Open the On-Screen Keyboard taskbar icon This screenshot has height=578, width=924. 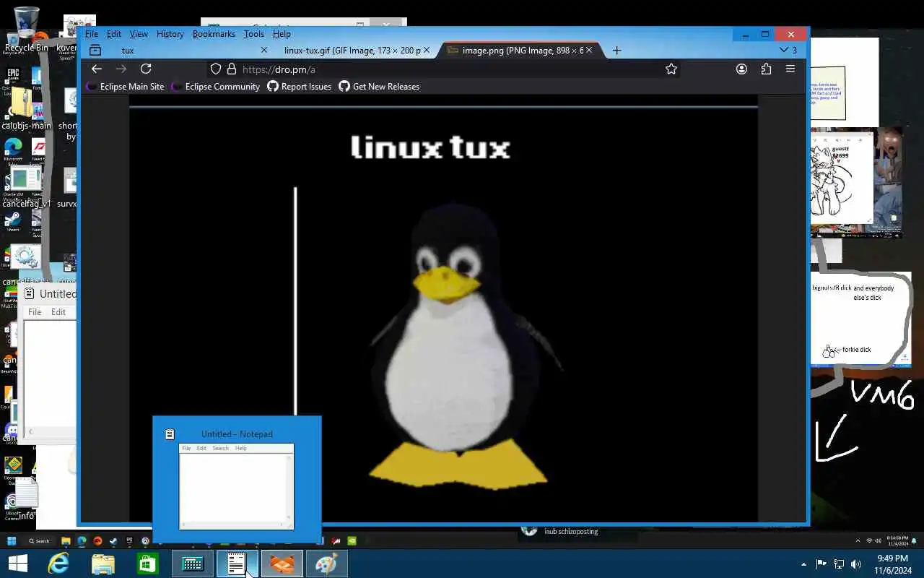(x=193, y=564)
